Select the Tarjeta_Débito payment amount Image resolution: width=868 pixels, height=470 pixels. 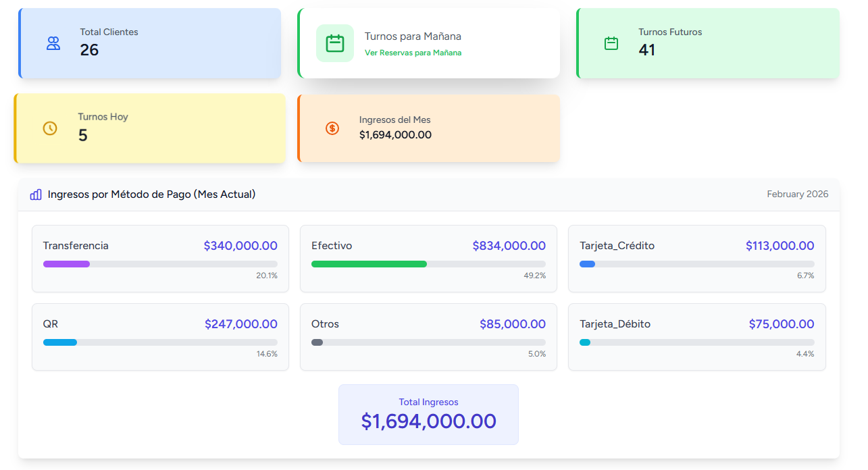[781, 324]
